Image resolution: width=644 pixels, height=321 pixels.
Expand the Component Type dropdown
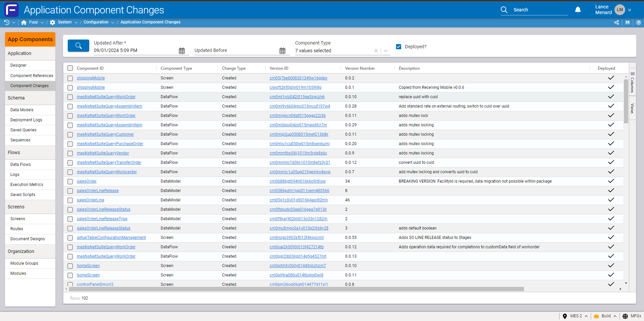tap(386, 51)
